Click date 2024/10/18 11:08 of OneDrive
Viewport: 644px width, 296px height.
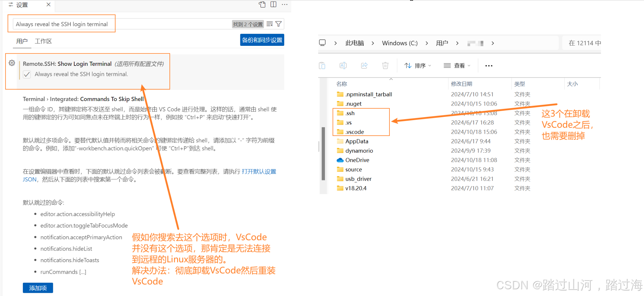(474, 160)
